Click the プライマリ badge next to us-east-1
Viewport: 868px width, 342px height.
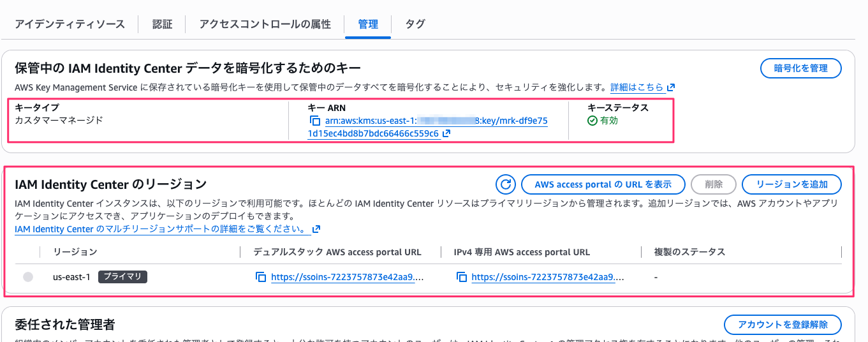(123, 277)
